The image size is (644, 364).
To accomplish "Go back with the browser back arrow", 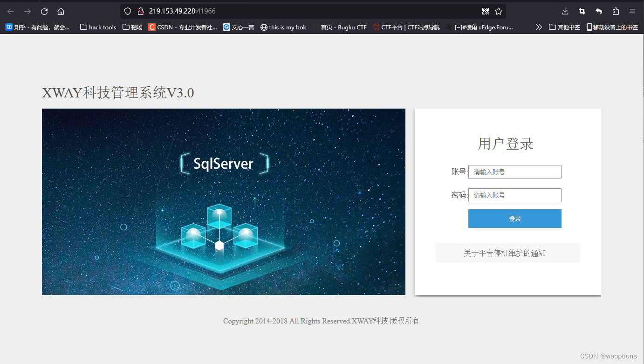I will tap(11, 11).
